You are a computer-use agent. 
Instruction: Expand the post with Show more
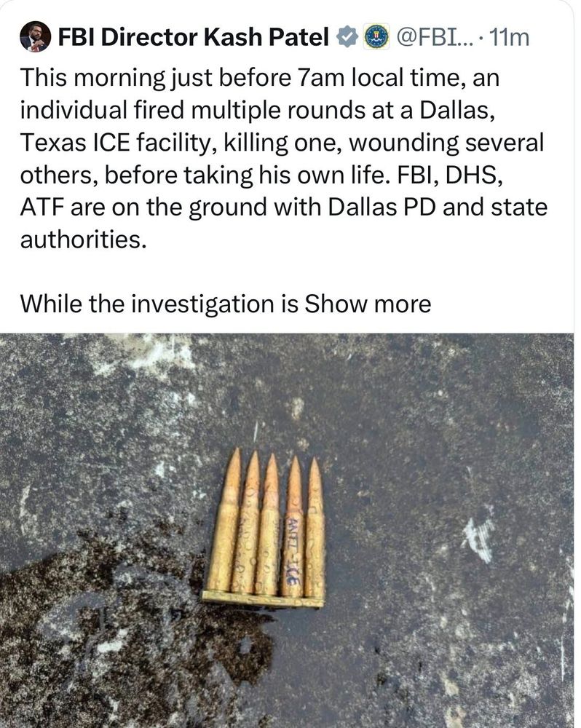click(x=368, y=304)
